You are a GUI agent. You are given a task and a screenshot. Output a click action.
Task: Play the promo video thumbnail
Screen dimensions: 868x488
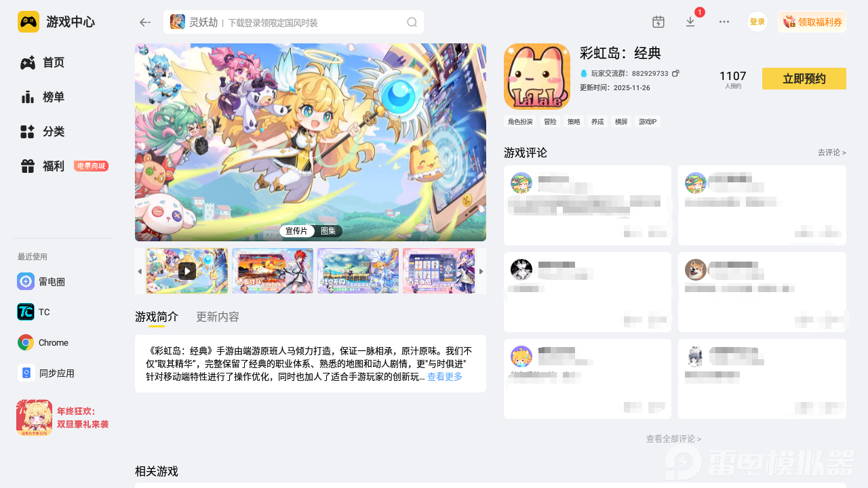tap(187, 271)
